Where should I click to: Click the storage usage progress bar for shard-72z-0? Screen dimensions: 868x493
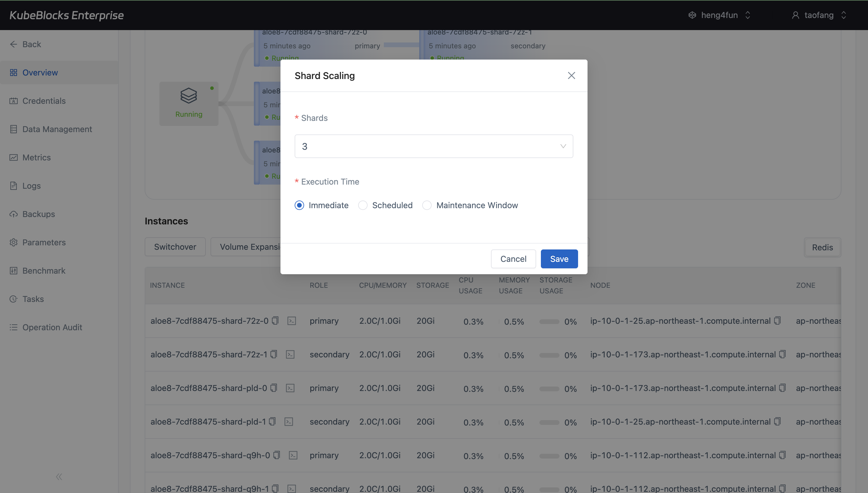pyautogui.click(x=549, y=321)
